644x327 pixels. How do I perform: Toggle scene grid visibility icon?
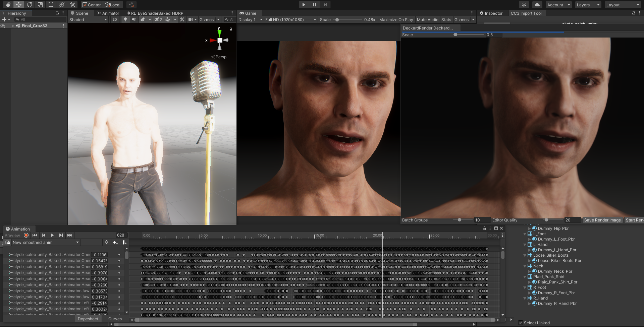click(x=168, y=19)
